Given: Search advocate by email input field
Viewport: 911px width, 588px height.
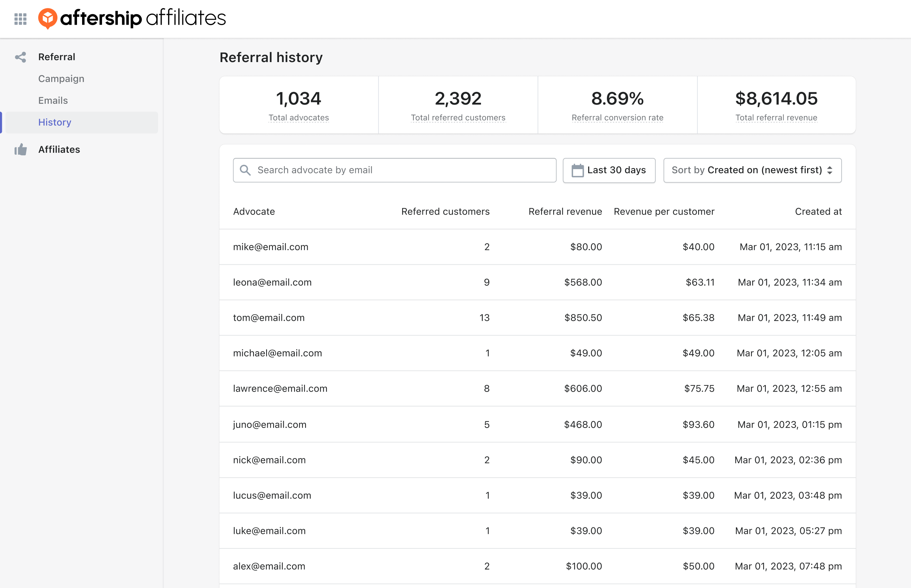Looking at the screenshot, I should 394,169.
